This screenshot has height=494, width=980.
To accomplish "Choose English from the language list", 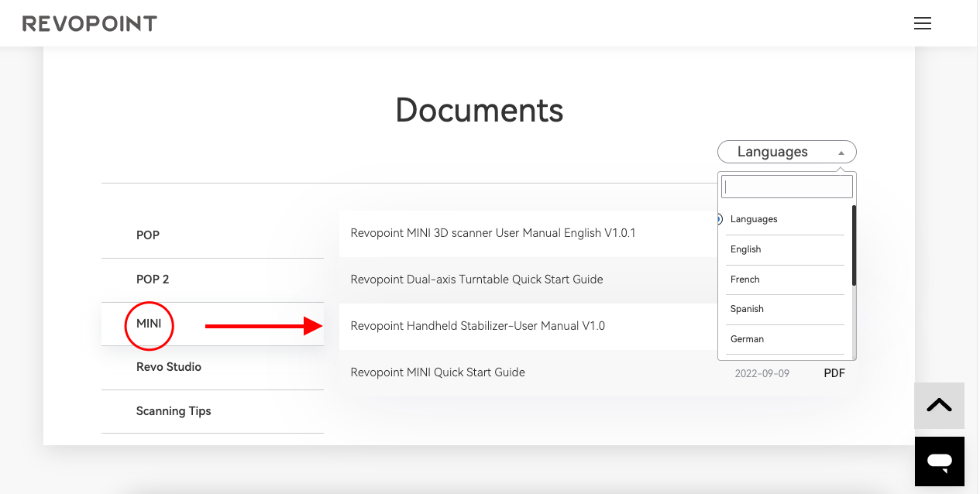I will click(785, 249).
